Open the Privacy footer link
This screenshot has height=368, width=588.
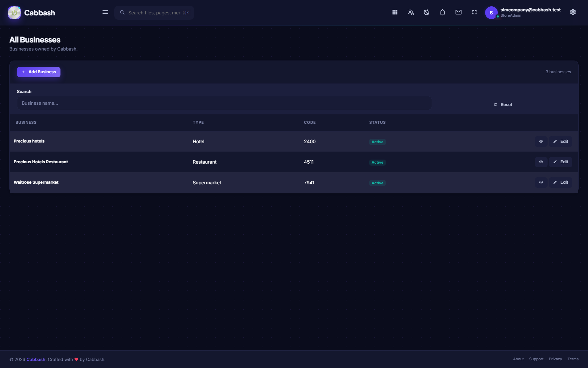click(555, 359)
